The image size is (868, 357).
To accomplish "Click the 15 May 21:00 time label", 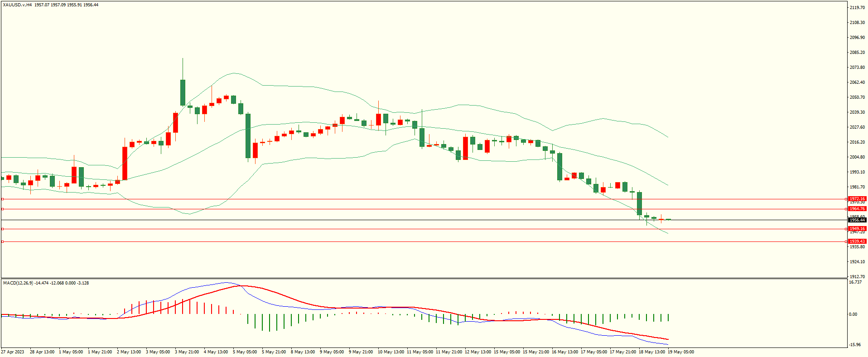I will pyautogui.click(x=536, y=352).
